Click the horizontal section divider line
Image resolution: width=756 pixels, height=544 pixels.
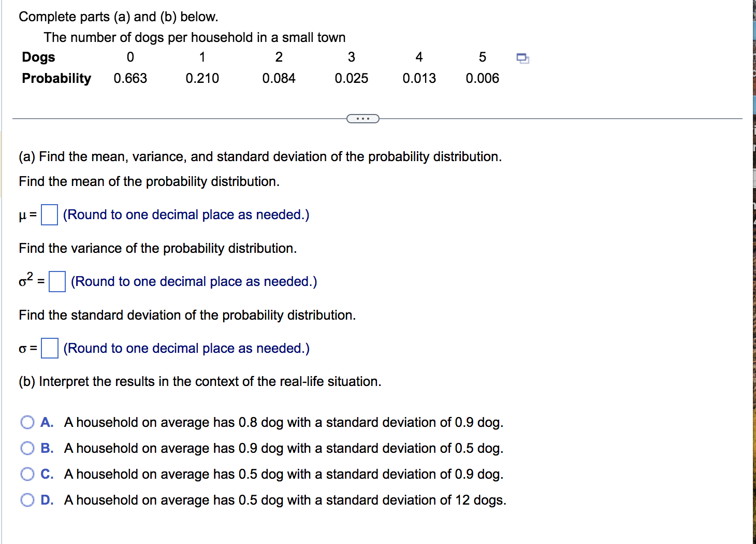pyautogui.click(x=181, y=118)
